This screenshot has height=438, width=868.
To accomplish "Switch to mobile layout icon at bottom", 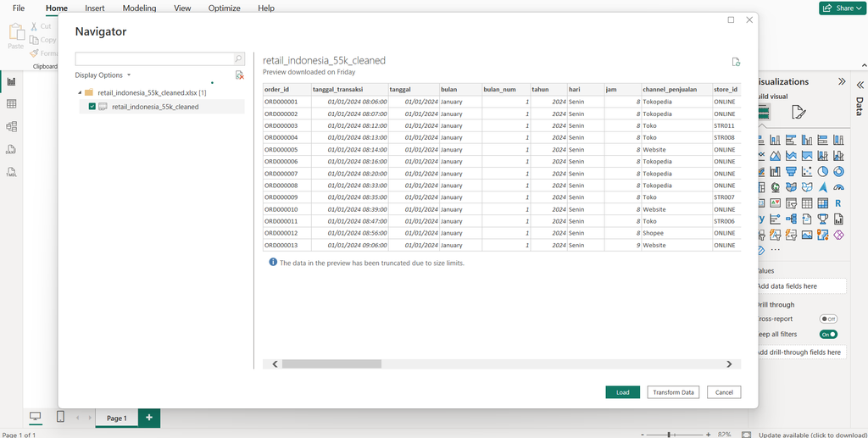I will [61, 417].
